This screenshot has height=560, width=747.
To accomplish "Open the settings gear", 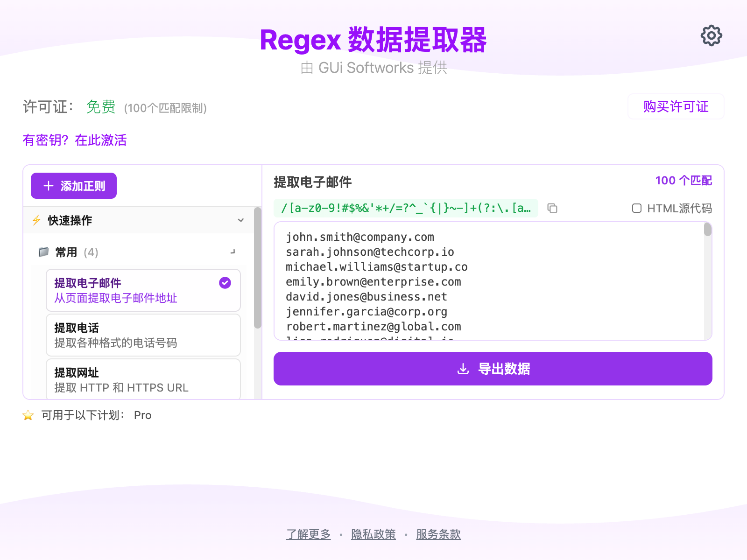I will coord(711,35).
